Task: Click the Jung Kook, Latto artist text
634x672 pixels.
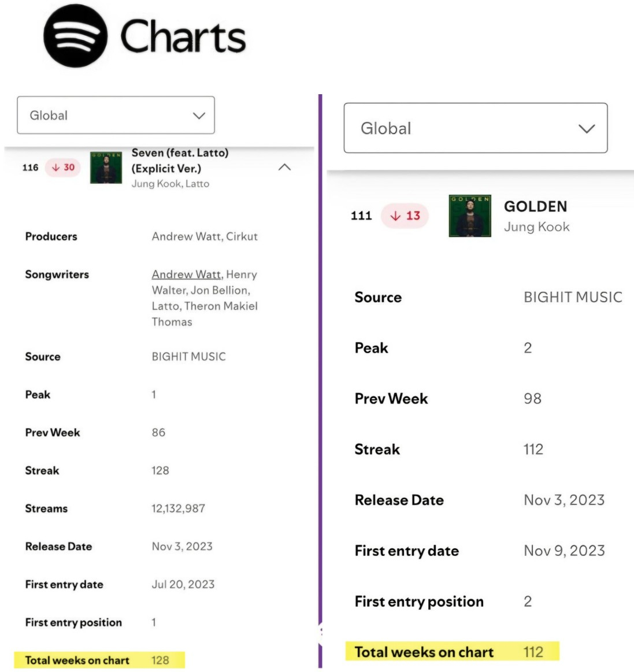Action: pyautogui.click(x=170, y=184)
